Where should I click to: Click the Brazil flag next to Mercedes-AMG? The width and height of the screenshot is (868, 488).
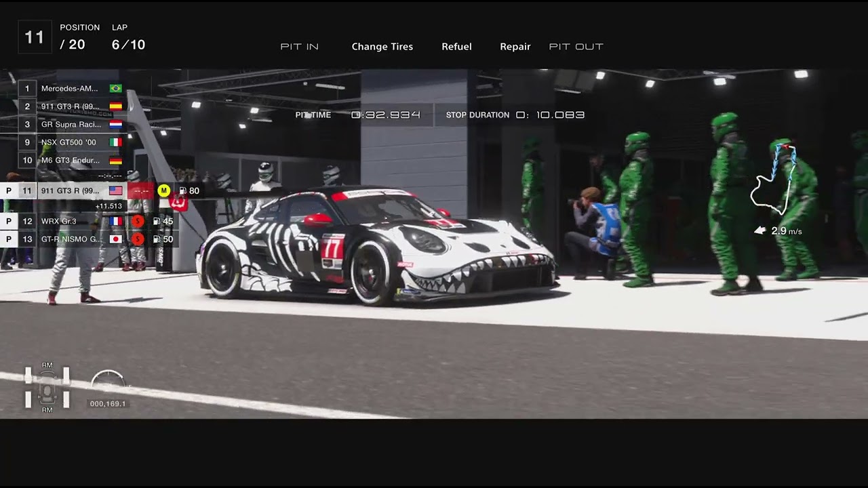tap(115, 89)
